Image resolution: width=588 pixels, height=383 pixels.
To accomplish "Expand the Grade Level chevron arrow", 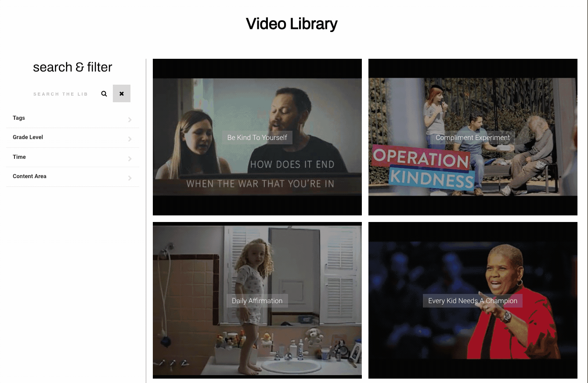I will tap(130, 139).
